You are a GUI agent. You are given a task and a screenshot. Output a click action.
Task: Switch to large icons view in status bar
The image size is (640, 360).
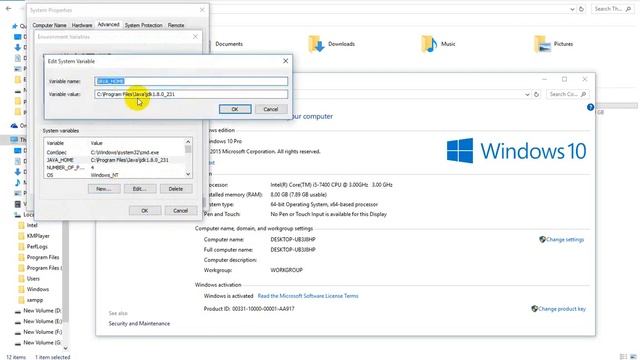[x=633, y=356]
